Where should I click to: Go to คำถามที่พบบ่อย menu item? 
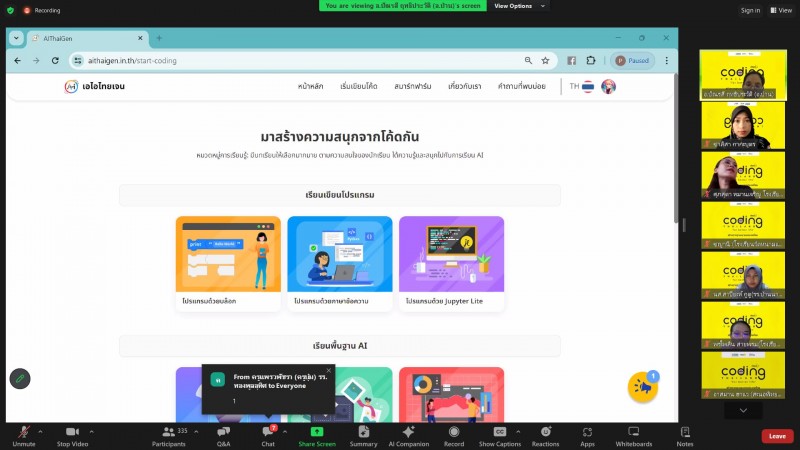coord(521,86)
